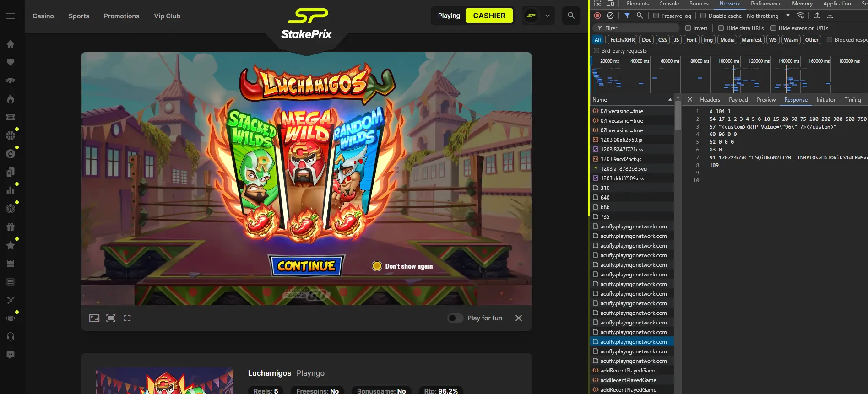Image resolution: width=868 pixels, height=394 pixels.
Task: Open the crown icon in sidebar
Action: coord(11,264)
